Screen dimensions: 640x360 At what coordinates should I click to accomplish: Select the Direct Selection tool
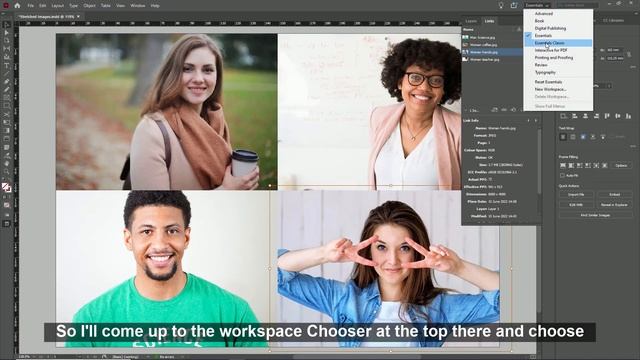pos(7,33)
